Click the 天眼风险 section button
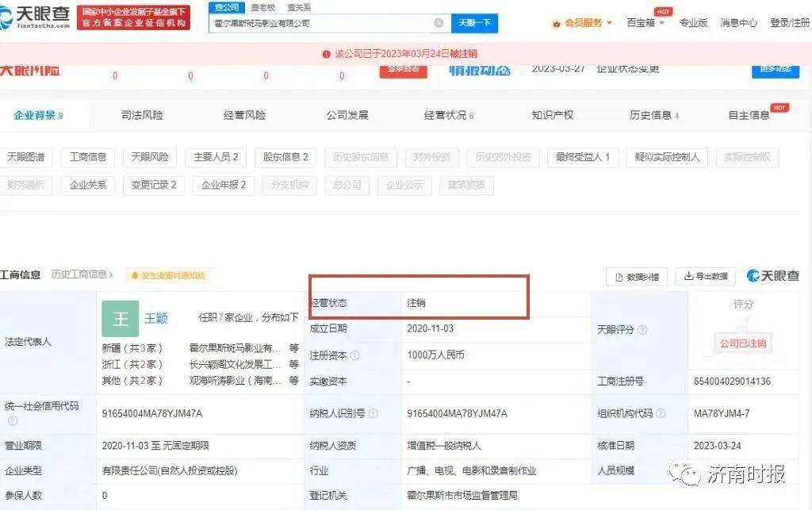 tap(150, 157)
